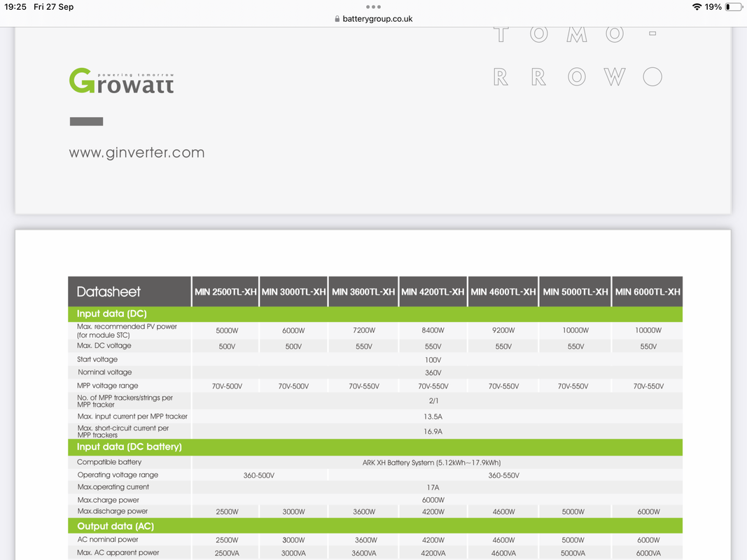Click the 6000VA apparent power value
This screenshot has height=560, width=747.
pyautogui.click(x=648, y=553)
